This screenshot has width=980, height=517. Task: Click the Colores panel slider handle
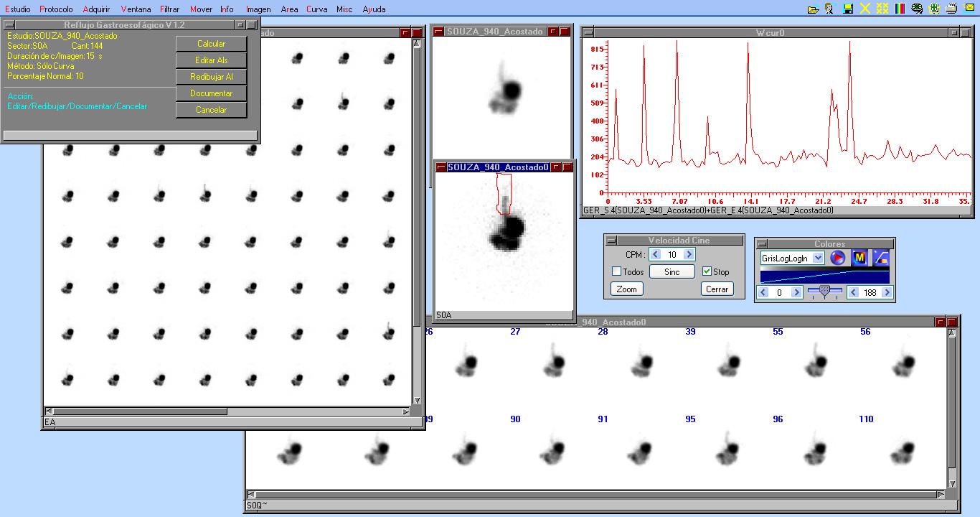click(824, 291)
